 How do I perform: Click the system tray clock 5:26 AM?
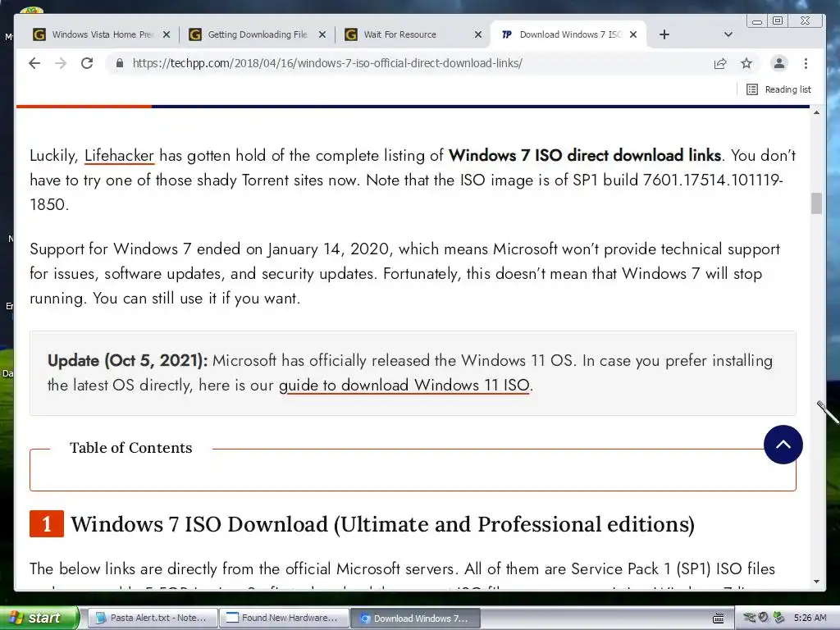(x=810, y=618)
